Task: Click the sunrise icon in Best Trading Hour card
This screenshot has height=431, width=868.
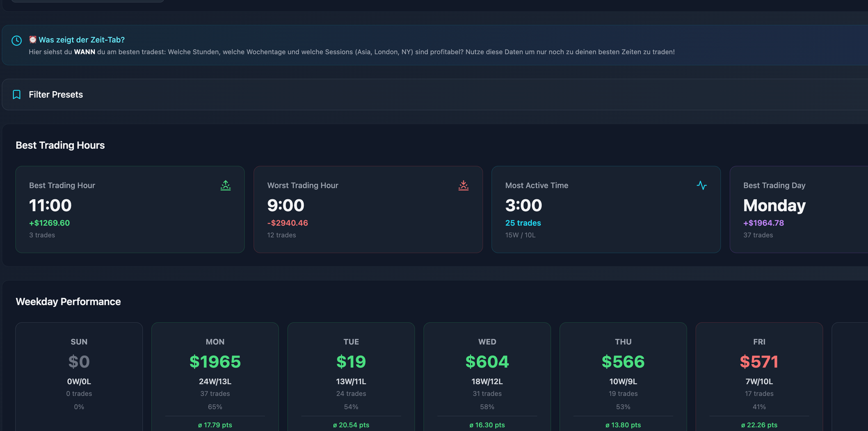Action: 226,186
